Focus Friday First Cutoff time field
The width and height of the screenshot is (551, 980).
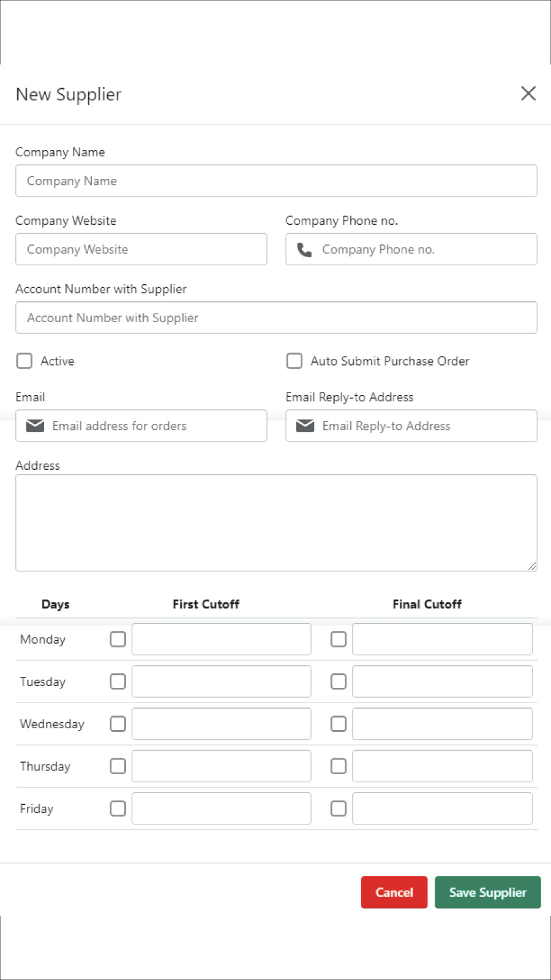tap(221, 809)
